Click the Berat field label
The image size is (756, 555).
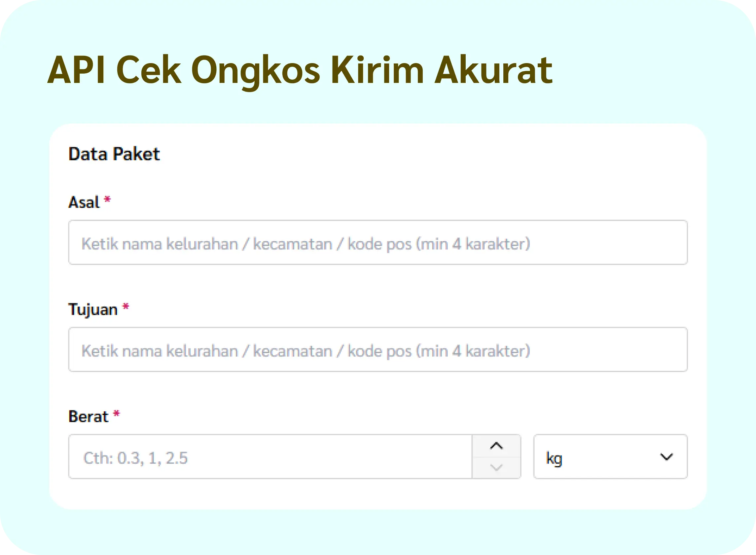pos(88,417)
